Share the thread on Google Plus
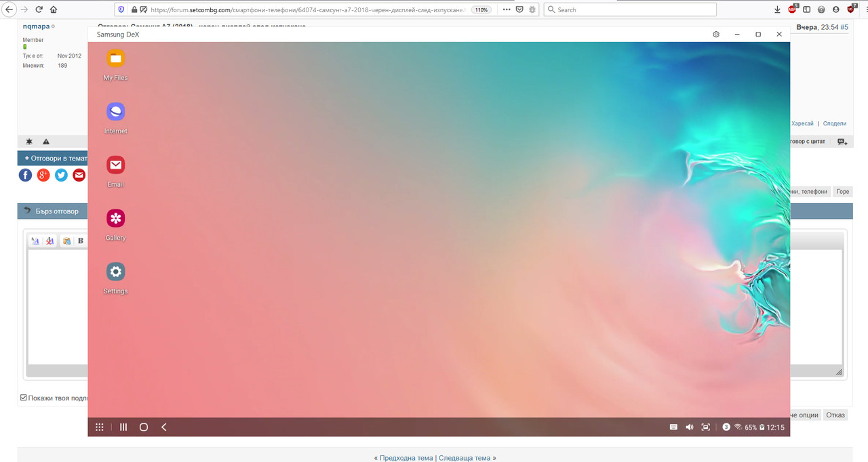Viewport: 868px width, 462px height. tap(43, 175)
